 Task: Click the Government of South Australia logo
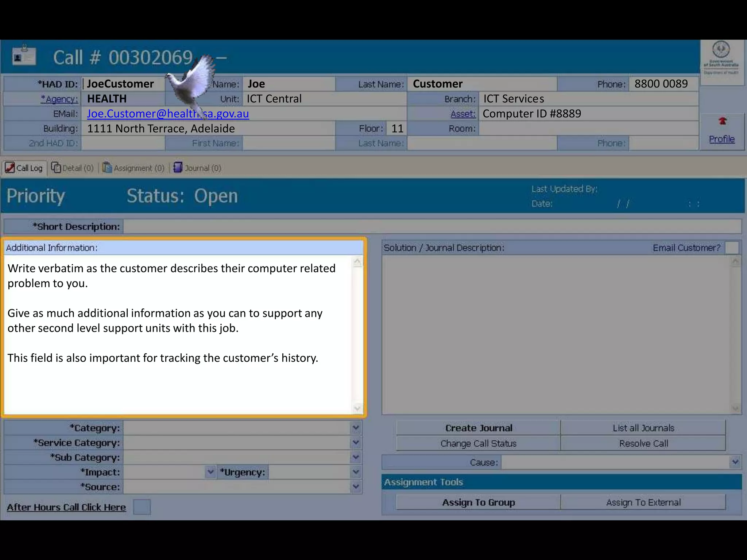721,58
